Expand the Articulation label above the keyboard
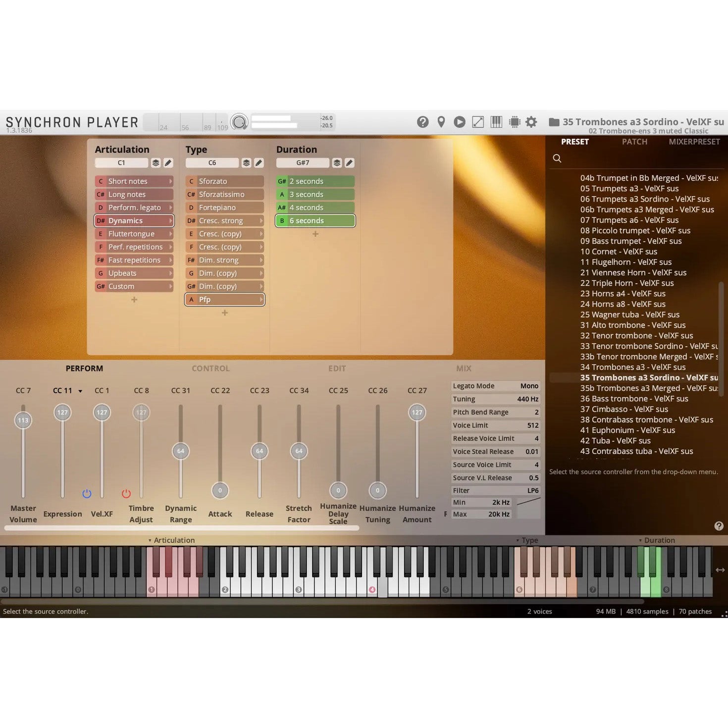 171,540
